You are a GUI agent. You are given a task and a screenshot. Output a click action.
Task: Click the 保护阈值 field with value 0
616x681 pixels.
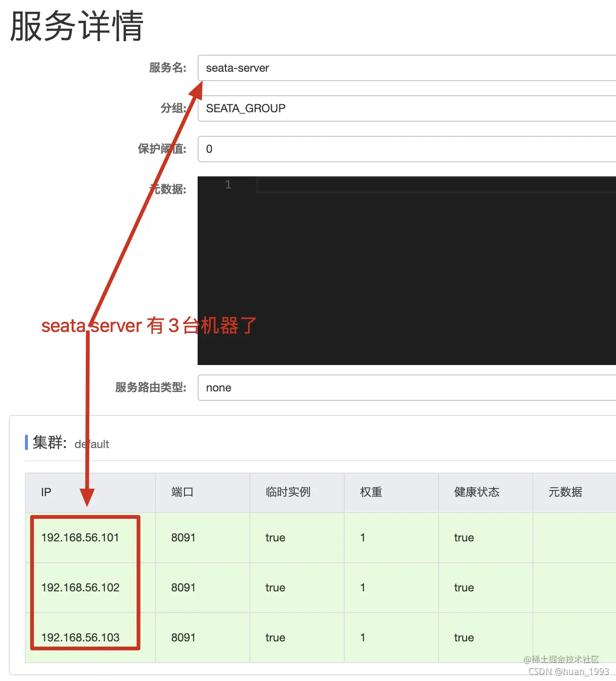407,149
